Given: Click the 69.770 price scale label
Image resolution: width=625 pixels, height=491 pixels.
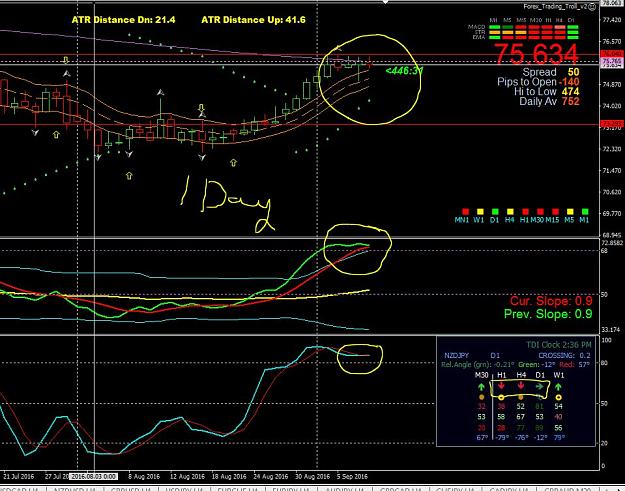Looking at the screenshot, I should coord(612,214).
